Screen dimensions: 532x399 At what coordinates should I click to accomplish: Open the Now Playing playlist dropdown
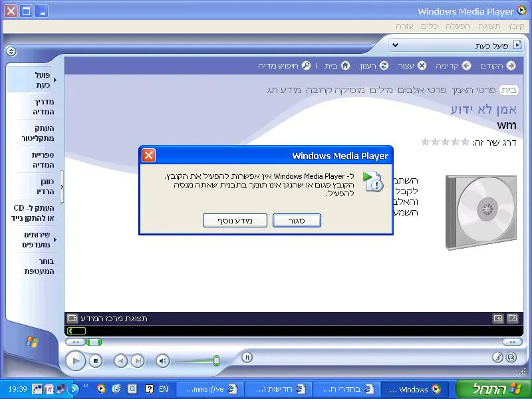coord(396,45)
